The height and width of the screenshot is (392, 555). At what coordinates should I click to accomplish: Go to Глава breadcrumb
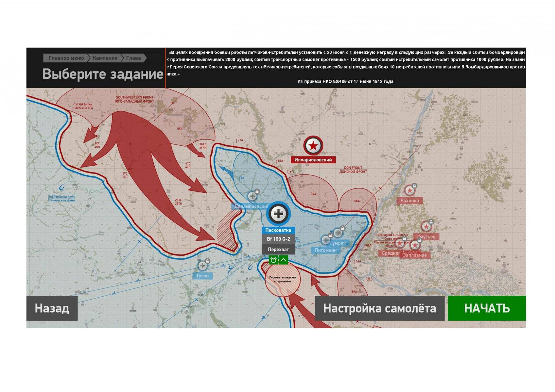pyautogui.click(x=133, y=58)
